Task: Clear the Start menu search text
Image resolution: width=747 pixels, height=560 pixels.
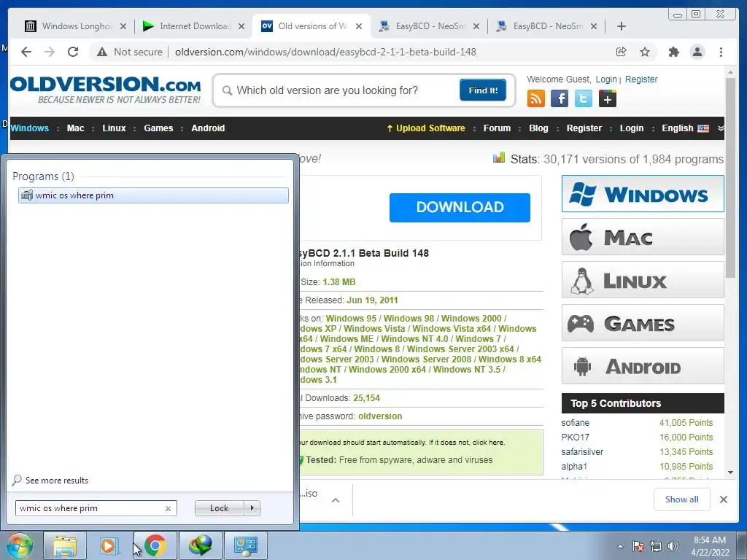Action: [168, 508]
